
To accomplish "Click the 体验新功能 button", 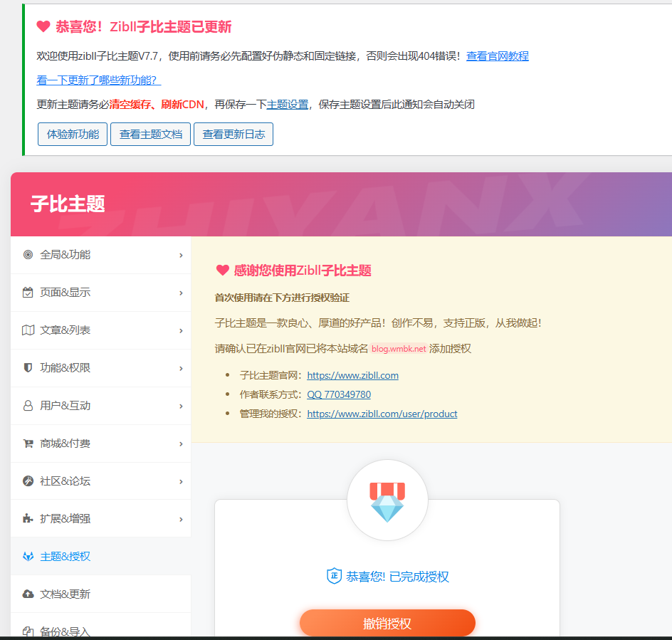I will (73, 134).
